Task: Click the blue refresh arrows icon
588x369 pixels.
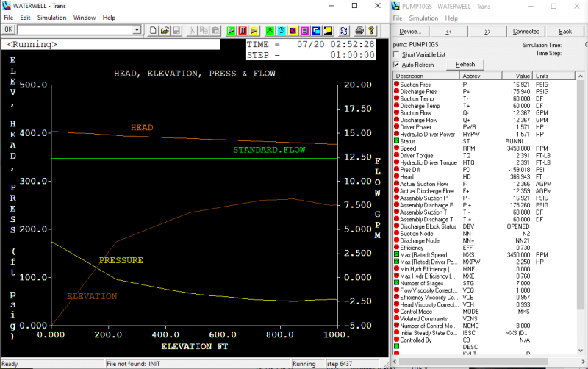Action: click(x=344, y=31)
